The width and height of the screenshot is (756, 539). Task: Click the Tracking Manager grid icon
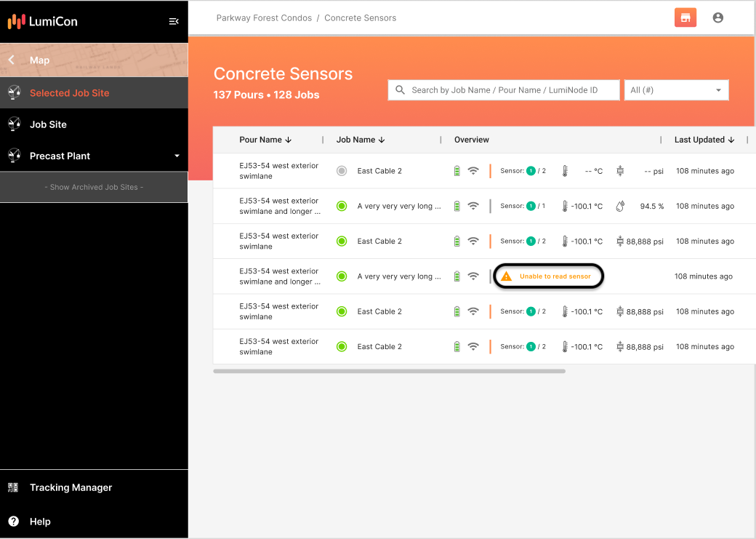point(15,487)
